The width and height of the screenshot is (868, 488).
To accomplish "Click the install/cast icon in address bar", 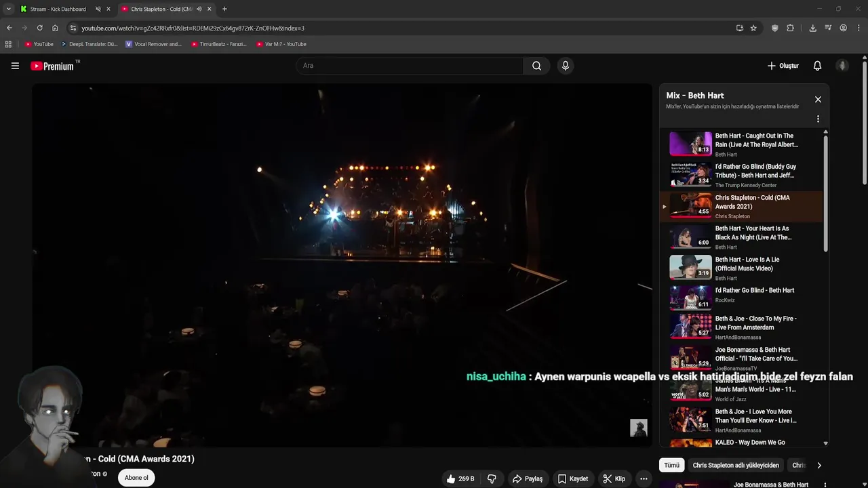I will point(739,28).
